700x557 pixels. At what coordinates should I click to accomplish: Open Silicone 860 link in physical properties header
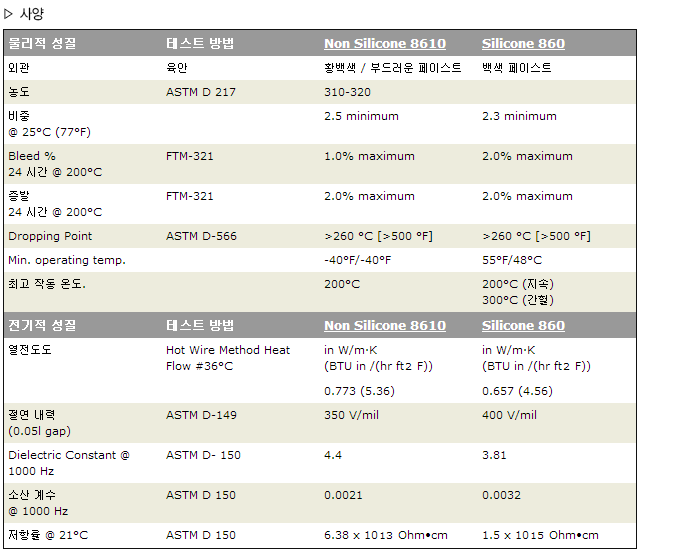click(523, 43)
